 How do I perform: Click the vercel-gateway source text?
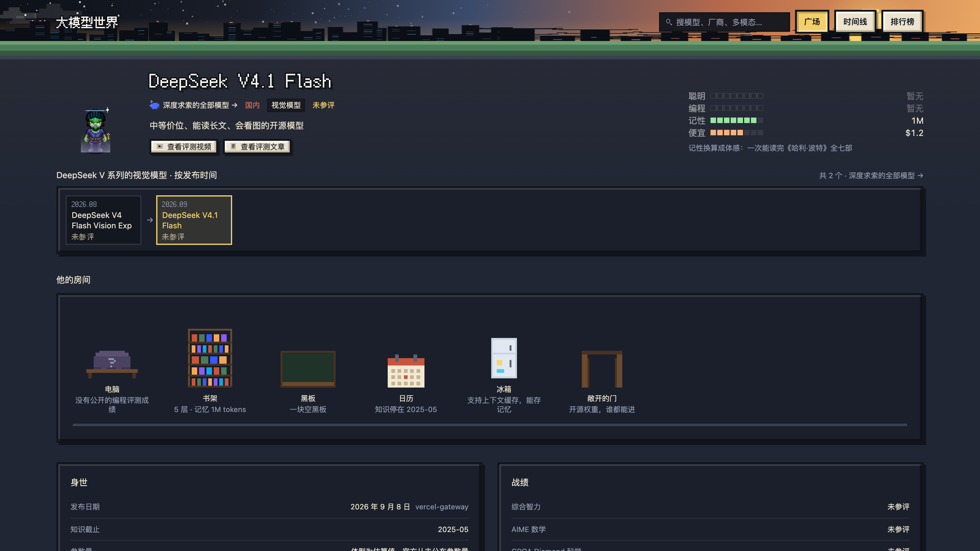coord(442,507)
